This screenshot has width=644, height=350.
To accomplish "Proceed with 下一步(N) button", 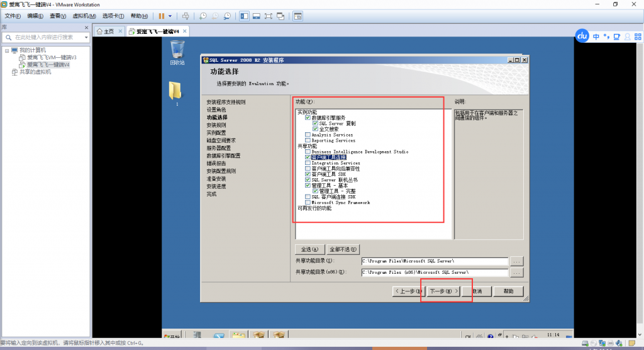I will pyautogui.click(x=443, y=291).
